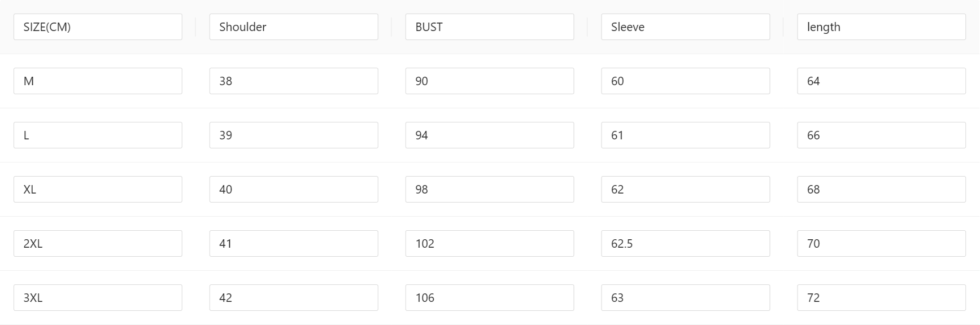Click the SIZE(CM) header field

(98, 27)
